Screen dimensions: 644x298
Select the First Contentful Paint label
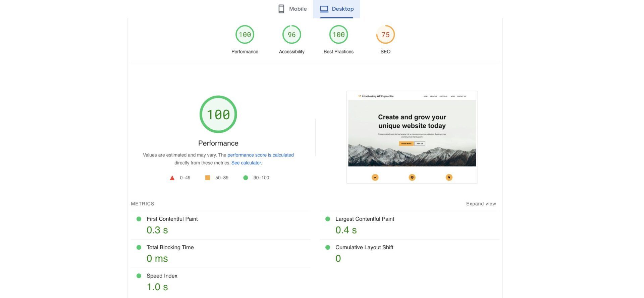172,219
